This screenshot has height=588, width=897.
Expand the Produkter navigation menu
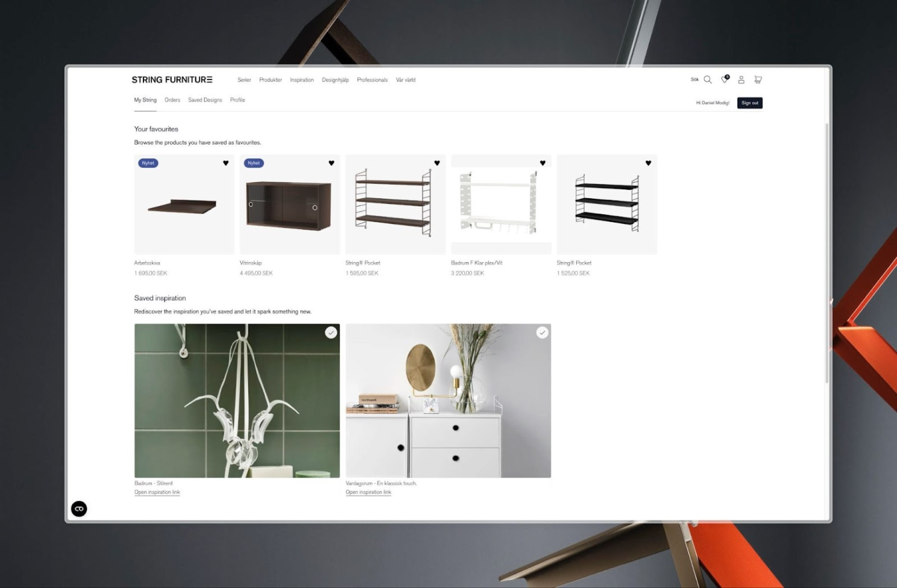(x=270, y=80)
